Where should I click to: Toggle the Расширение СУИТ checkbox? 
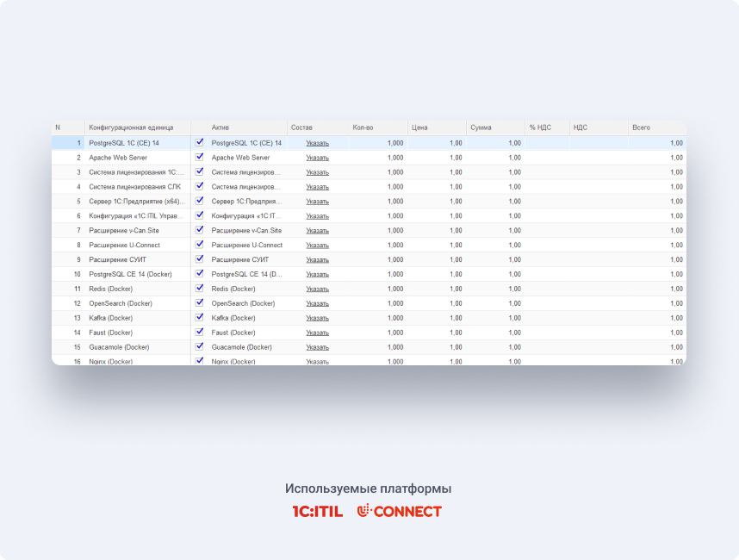tap(199, 258)
